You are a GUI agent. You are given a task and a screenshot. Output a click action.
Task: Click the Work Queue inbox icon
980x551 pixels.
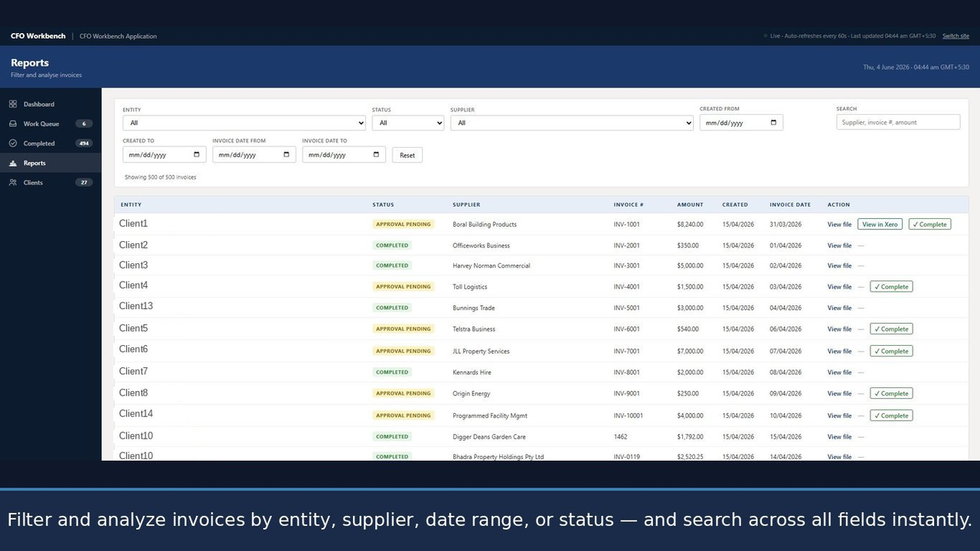13,124
